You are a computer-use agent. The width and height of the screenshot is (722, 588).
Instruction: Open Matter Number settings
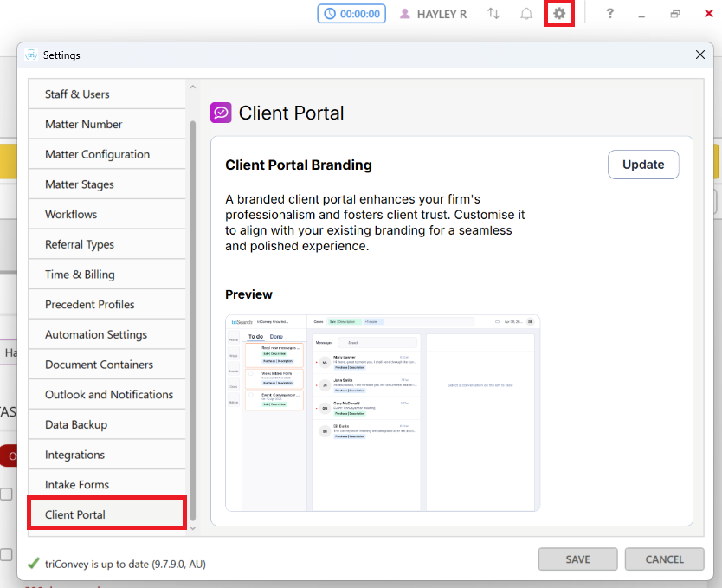106,125
